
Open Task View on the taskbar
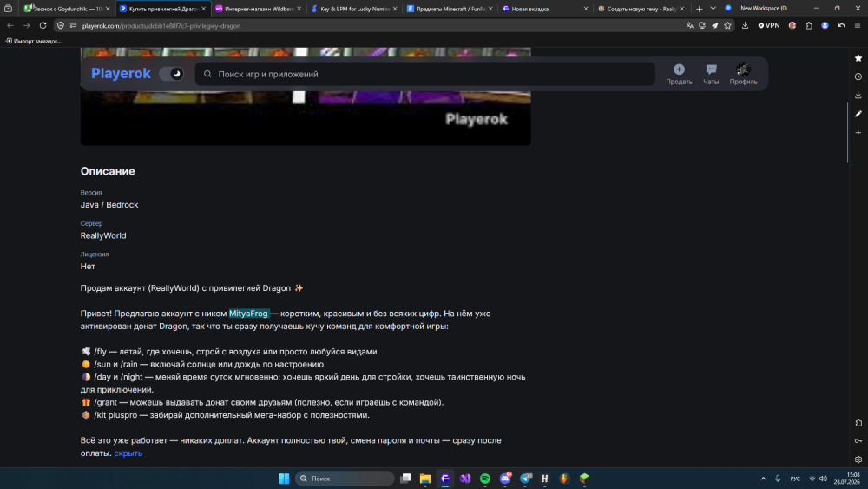point(405,479)
